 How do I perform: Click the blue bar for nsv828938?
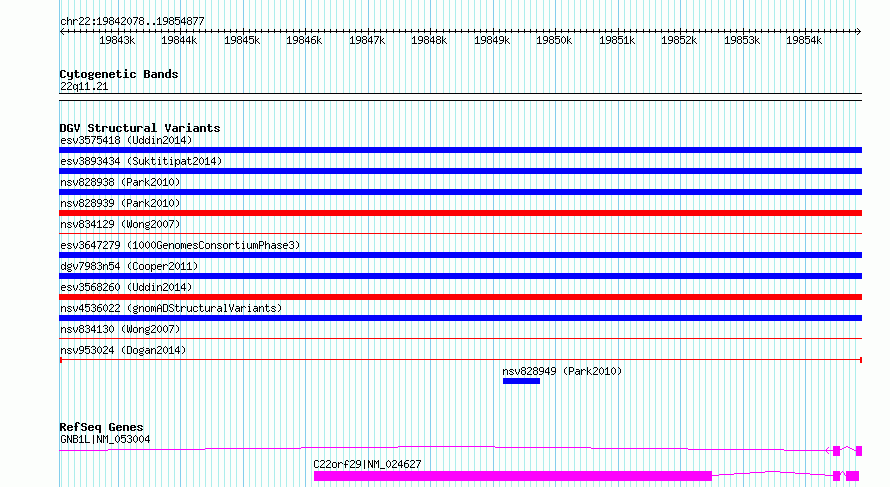(x=460, y=192)
